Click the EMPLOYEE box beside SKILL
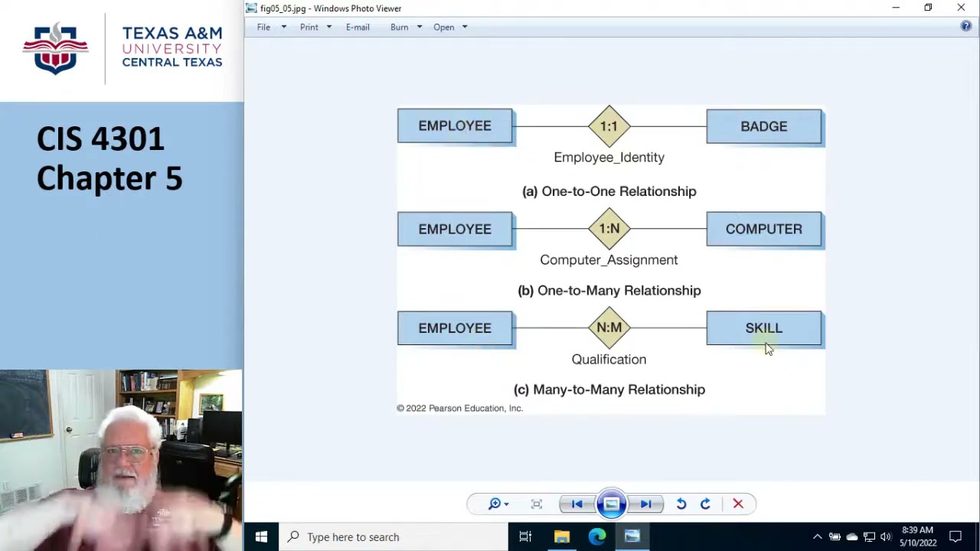The width and height of the screenshot is (980, 551). click(x=455, y=328)
